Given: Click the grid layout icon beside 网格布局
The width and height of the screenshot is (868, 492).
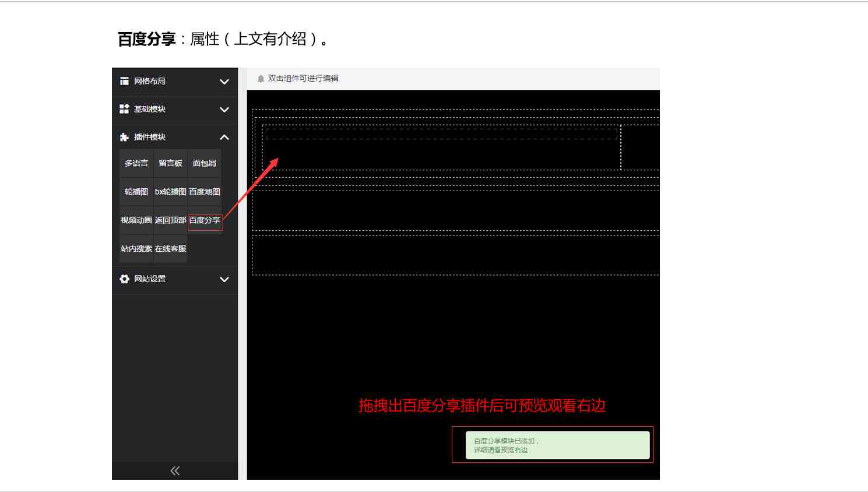Looking at the screenshot, I should pyautogui.click(x=124, y=81).
